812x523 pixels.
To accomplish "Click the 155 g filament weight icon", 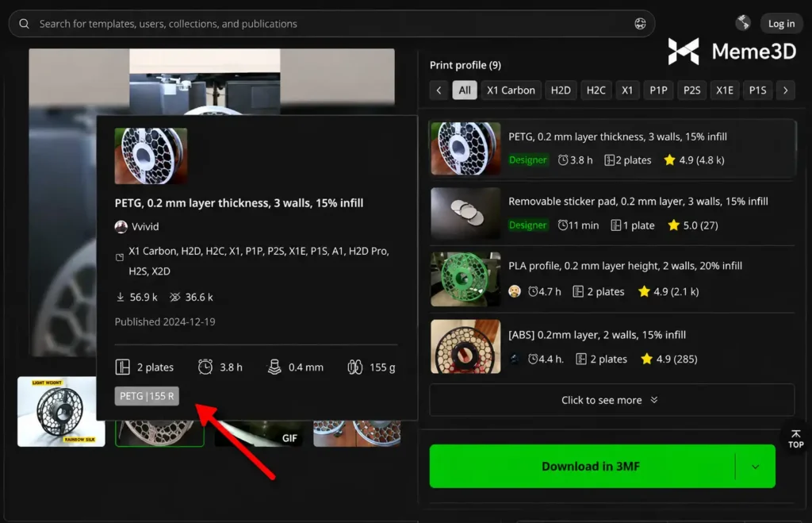I will 355,367.
